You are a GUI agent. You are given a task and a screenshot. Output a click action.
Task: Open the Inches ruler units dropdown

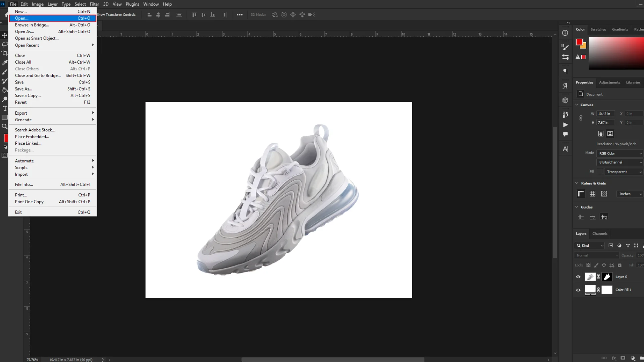[630, 194]
